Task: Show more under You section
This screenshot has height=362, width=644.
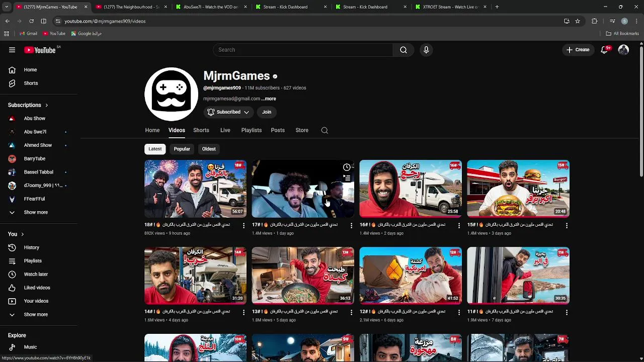Action: coord(36,314)
